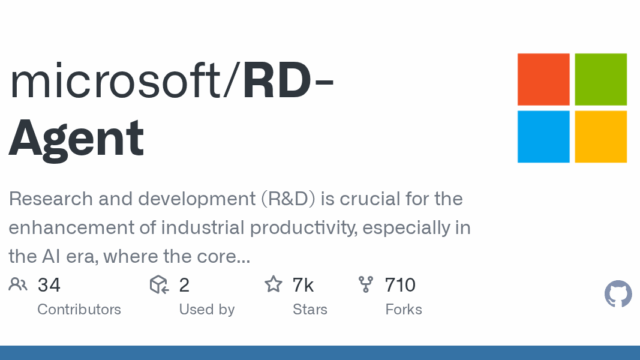Click the repository description paragraph

pos(240,227)
